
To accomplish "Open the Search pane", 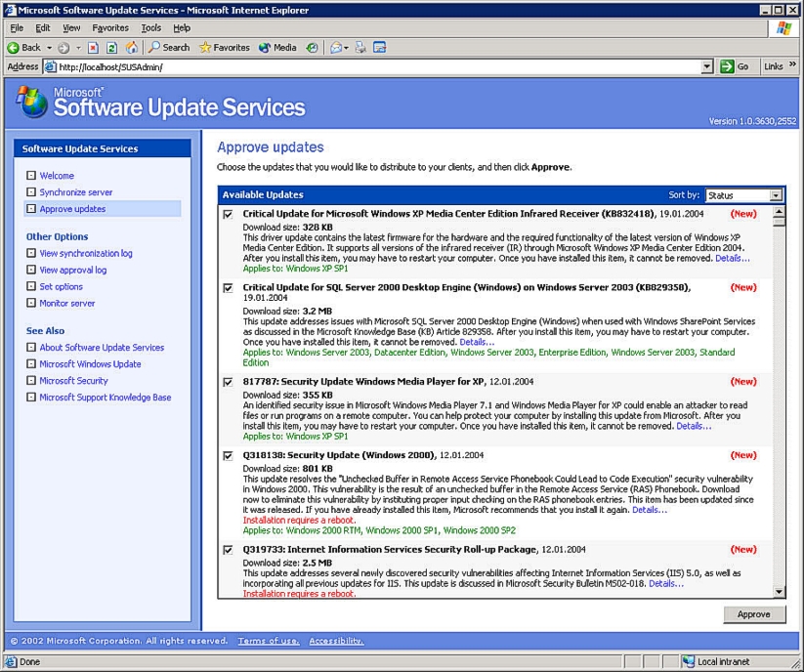I will pyautogui.click(x=169, y=48).
